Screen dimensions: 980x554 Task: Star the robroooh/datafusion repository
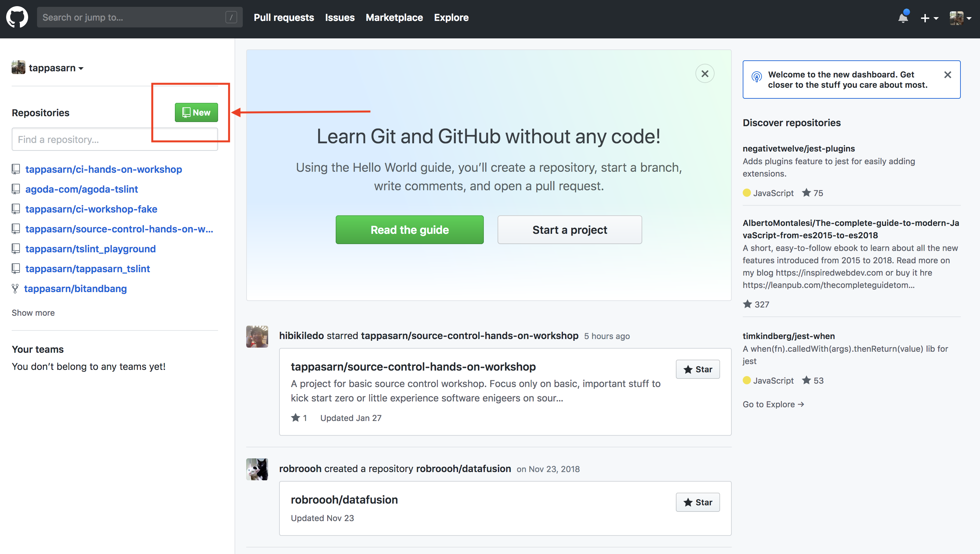coord(697,502)
